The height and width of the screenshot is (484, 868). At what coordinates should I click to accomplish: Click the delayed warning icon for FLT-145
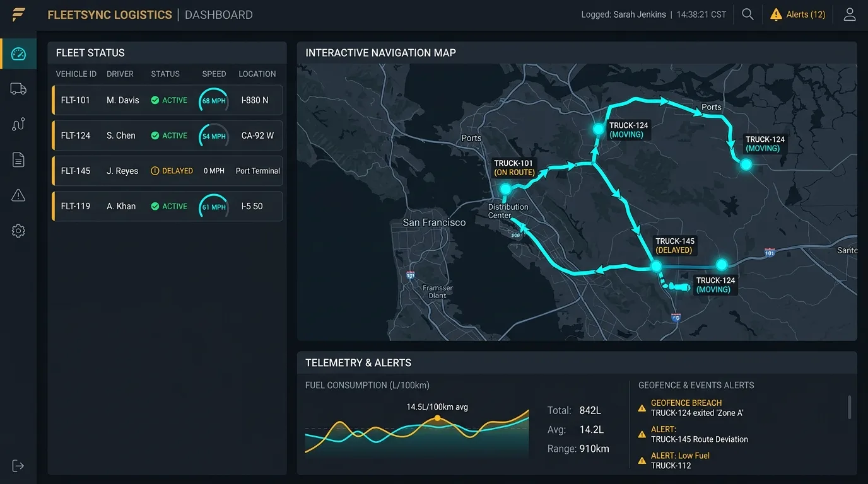tap(155, 171)
